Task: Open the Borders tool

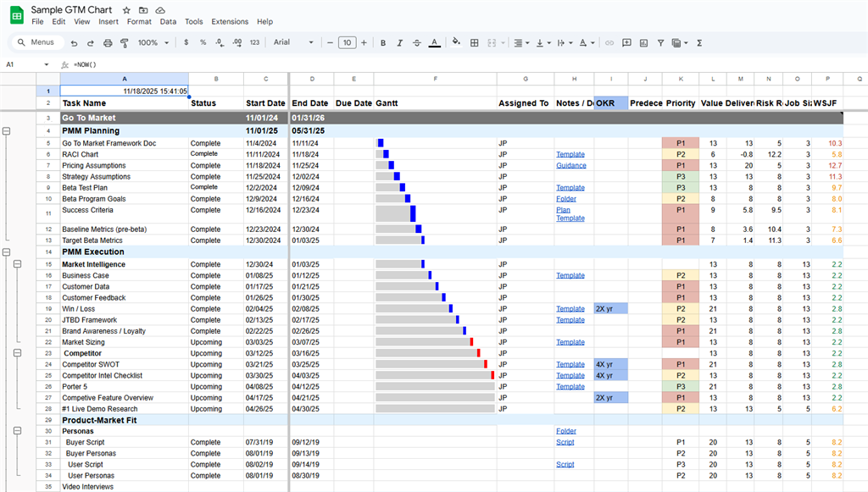Action: [x=475, y=42]
